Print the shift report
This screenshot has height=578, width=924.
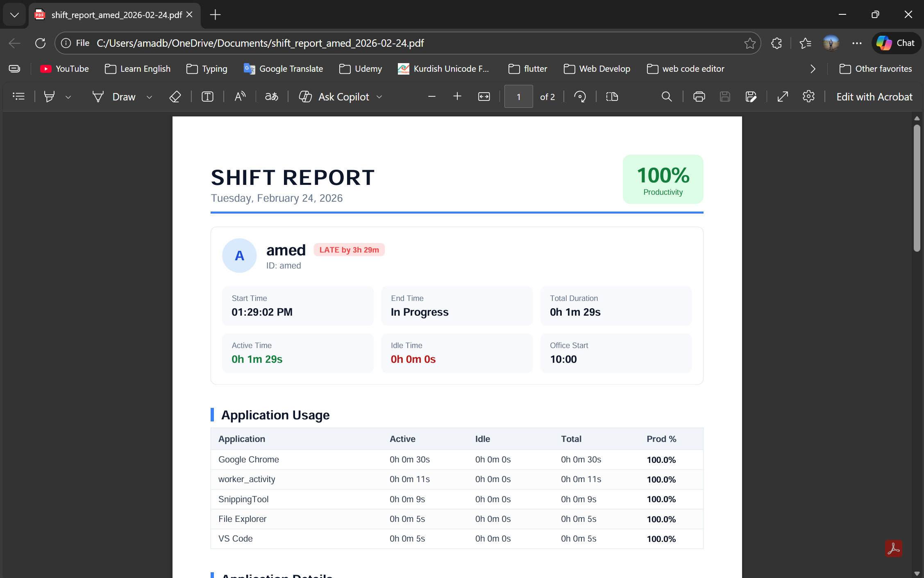click(x=699, y=96)
